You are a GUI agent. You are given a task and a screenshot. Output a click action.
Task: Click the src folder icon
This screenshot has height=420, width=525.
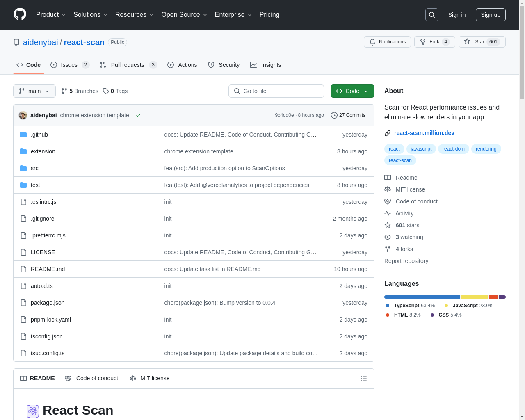23,168
